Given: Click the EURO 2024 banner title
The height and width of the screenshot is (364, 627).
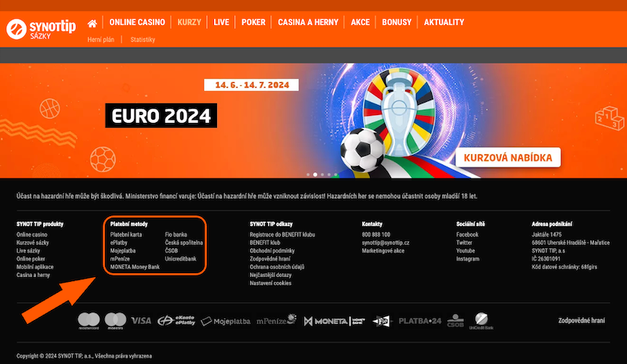Looking at the screenshot, I should coord(161,116).
